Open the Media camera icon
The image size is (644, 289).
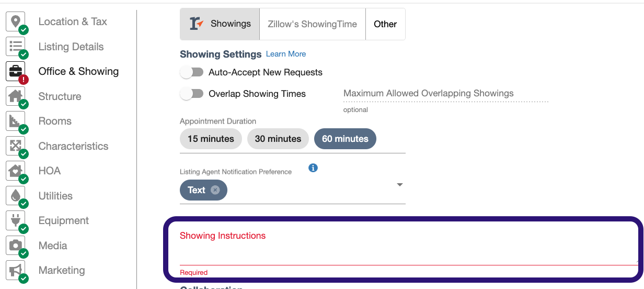[16, 246]
